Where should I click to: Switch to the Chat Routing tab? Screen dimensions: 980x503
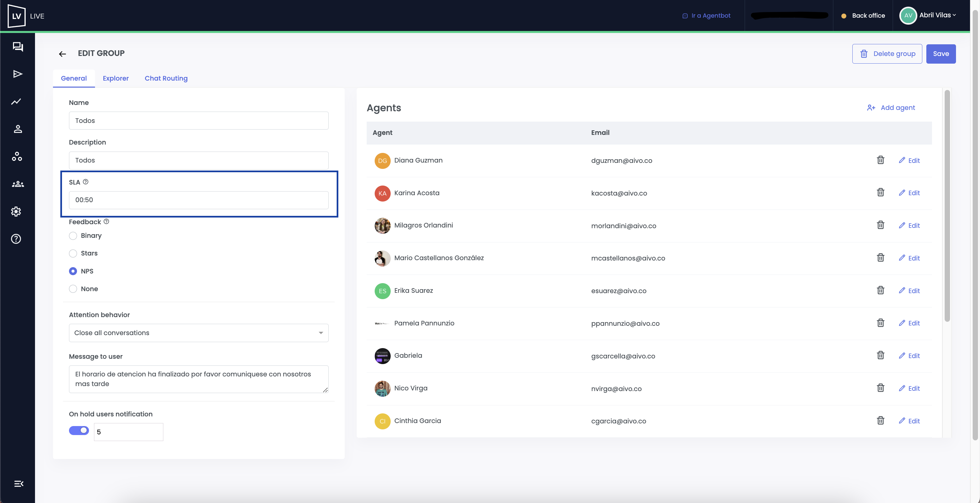pos(166,78)
